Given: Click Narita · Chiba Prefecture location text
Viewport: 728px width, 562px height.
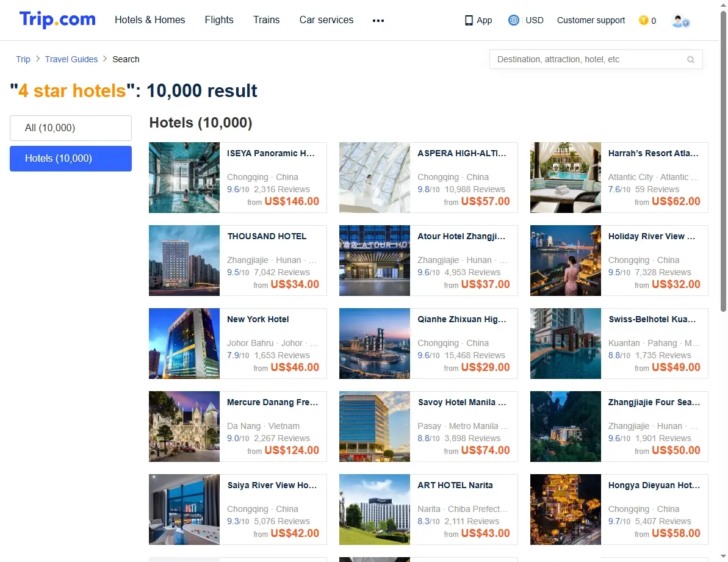Looking at the screenshot, I should point(463,509).
